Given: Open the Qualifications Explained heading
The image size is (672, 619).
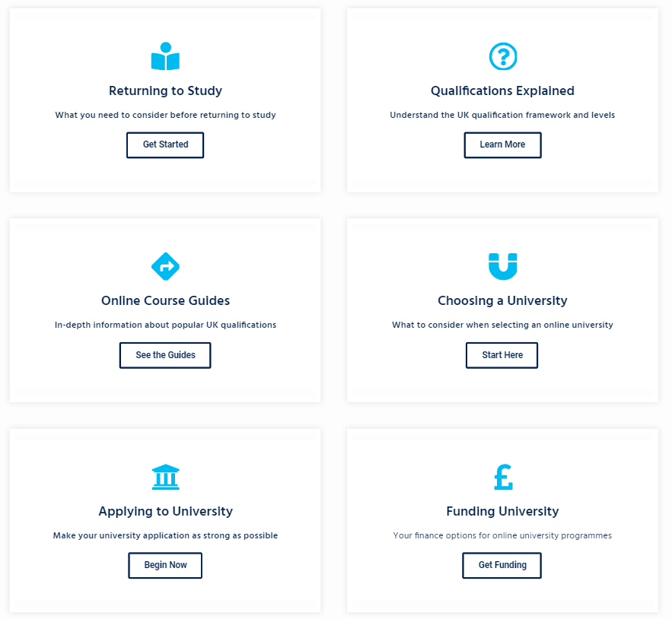Looking at the screenshot, I should click(502, 90).
